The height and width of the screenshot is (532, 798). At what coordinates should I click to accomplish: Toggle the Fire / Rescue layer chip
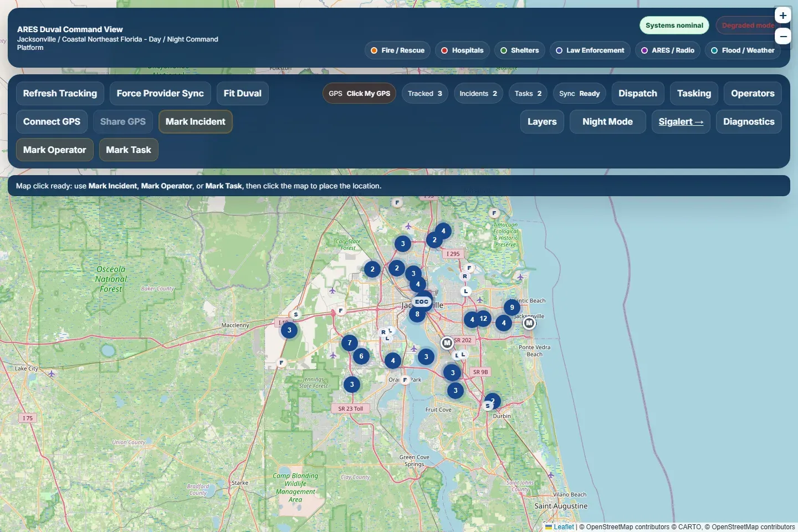[398, 50]
